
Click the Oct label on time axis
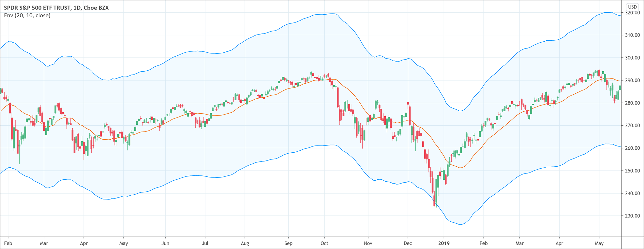click(x=324, y=243)
